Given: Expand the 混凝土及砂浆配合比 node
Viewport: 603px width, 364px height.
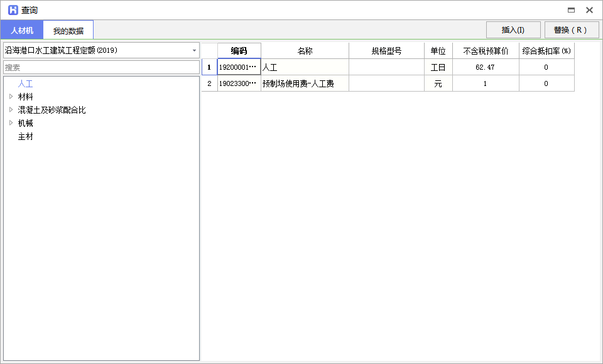Looking at the screenshot, I should pos(11,110).
